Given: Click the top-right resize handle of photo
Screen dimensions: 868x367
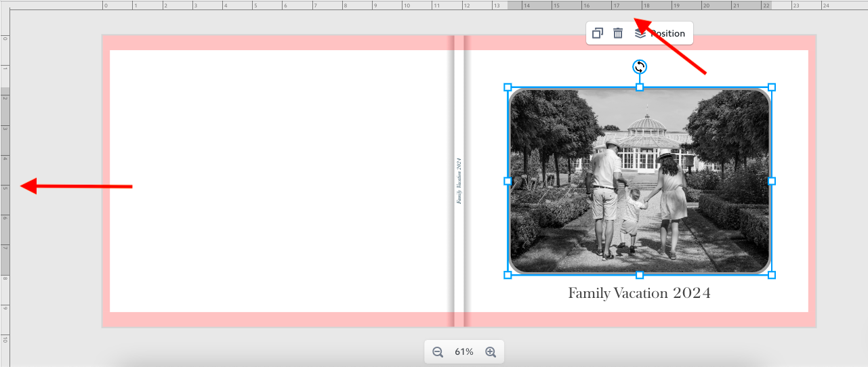Looking at the screenshot, I should (x=771, y=87).
